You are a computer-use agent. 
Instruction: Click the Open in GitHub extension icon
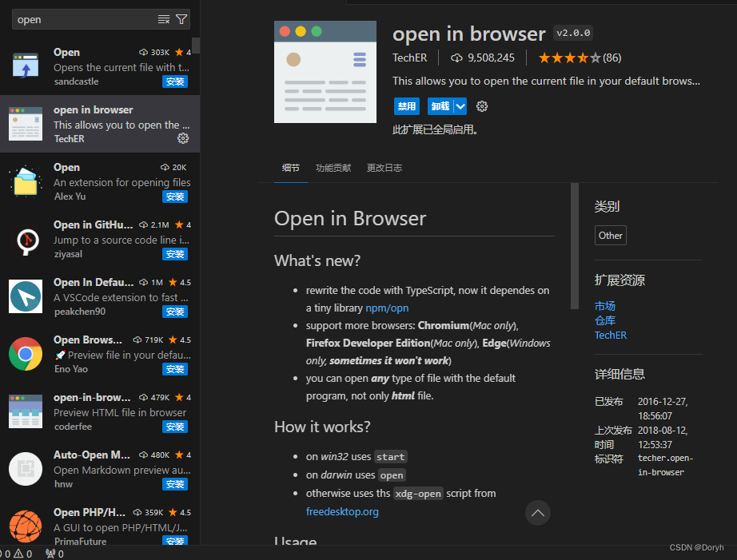pos(27,240)
